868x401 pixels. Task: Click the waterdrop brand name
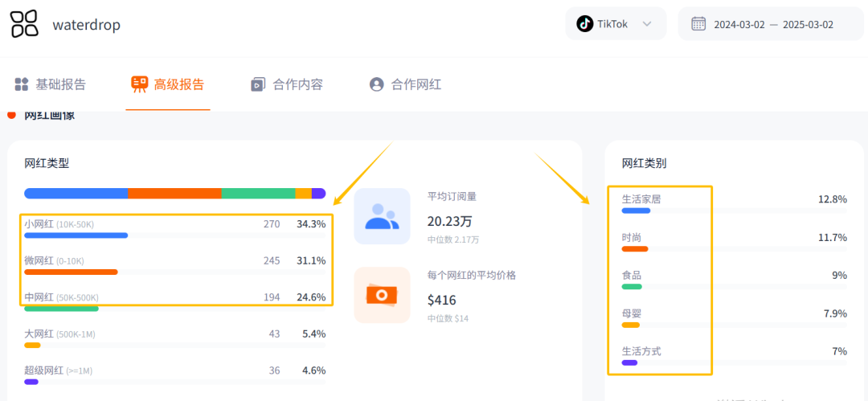coord(86,25)
